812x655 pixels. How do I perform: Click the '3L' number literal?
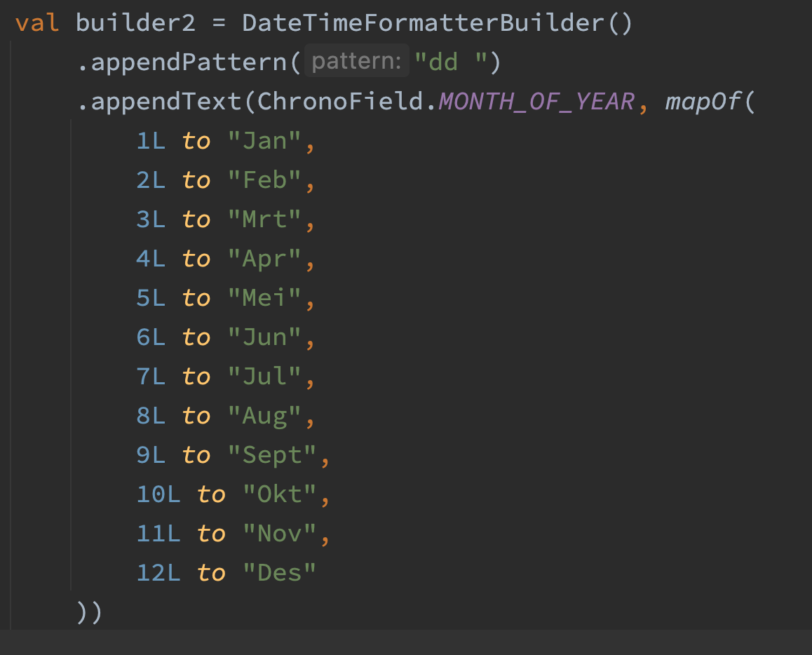(151, 220)
